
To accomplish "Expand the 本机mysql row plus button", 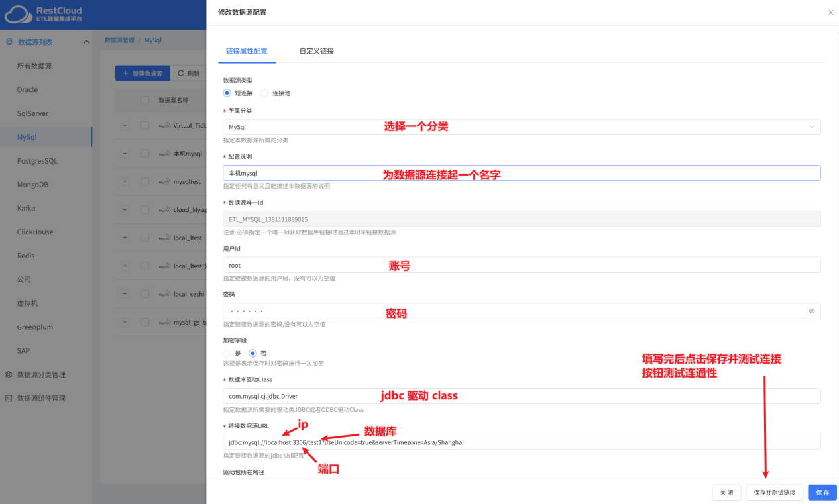I will [x=124, y=153].
